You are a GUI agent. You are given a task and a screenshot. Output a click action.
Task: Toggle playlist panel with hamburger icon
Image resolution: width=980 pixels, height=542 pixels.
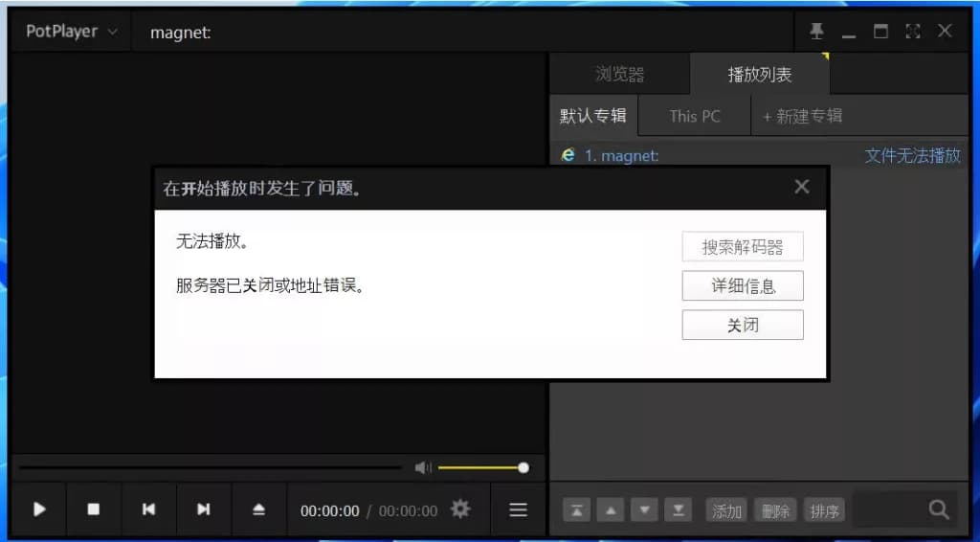pyautogui.click(x=518, y=510)
